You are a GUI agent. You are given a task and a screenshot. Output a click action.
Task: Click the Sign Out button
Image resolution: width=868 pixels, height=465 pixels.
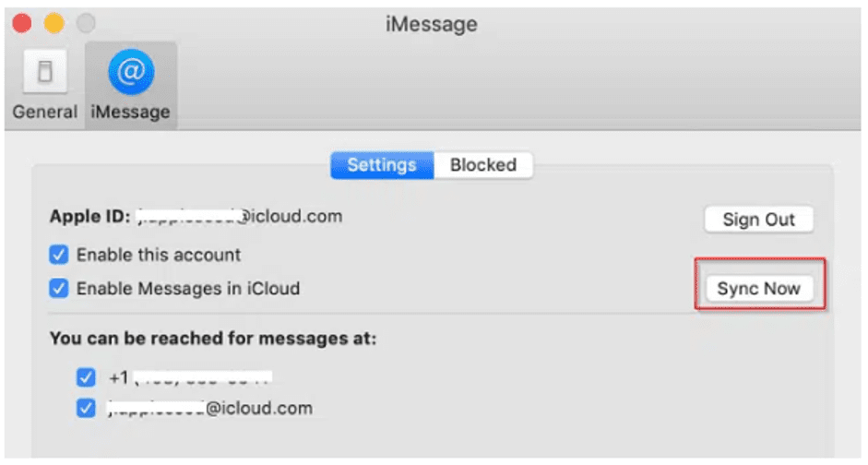tap(759, 220)
